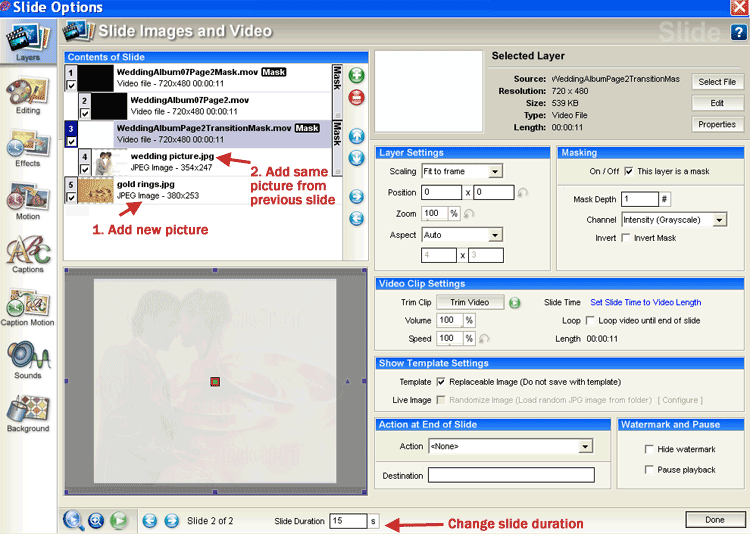Image resolution: width=750 pixels, height=536 pixels.
Task: Reset position using the undo icon
Action: pos(523,192)
